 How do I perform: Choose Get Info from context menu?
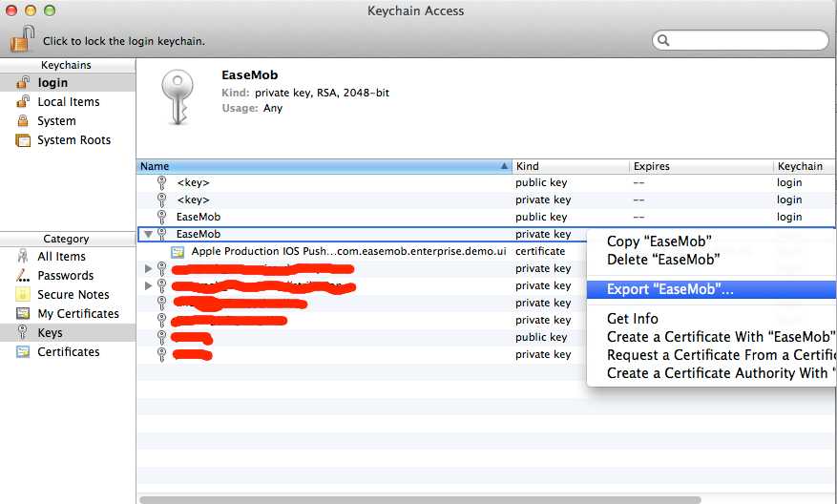coord(712,319)
